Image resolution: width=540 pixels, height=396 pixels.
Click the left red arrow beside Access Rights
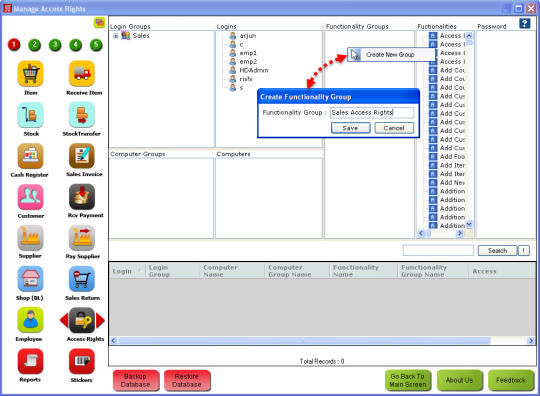(x=64, y=320)
